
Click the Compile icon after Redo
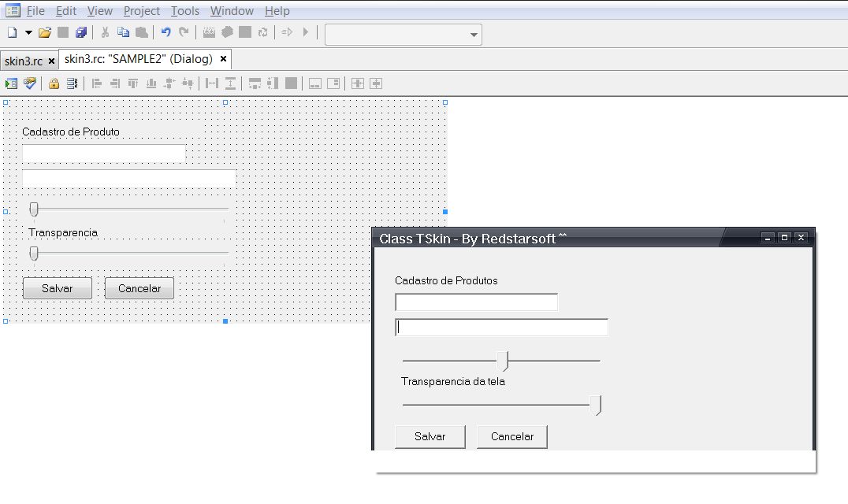(209, 32)
